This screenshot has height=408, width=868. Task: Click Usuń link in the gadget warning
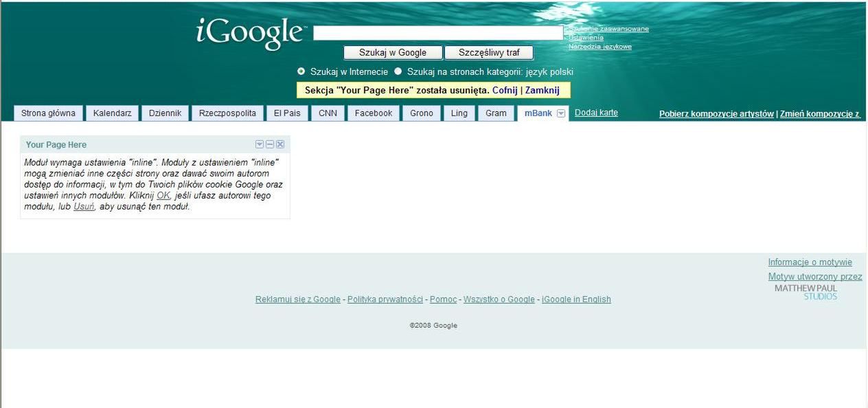[x=84, y=207]
